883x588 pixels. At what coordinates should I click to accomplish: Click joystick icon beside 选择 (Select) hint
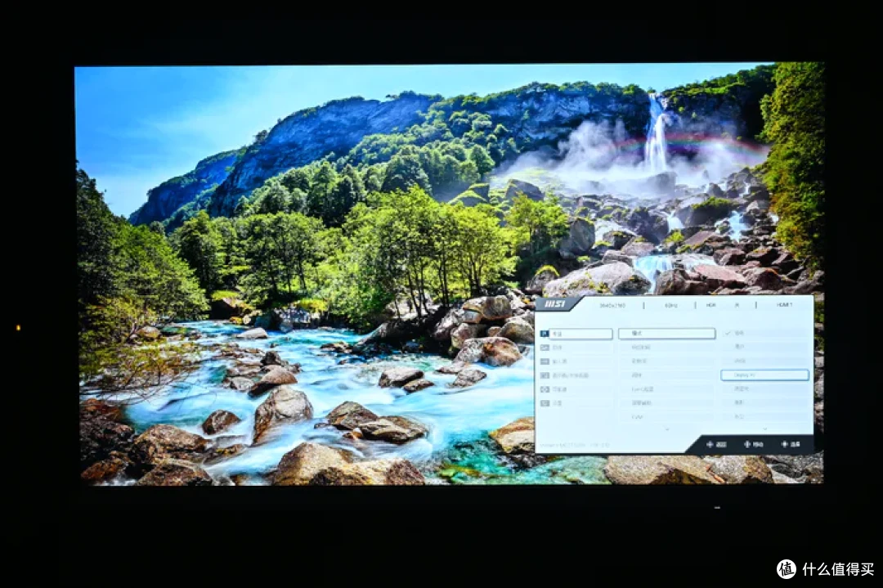[x=784, y=444]
